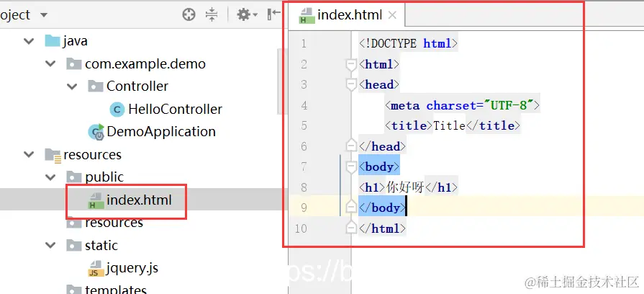The image size is (644, 294).
Task: Close the index.html editor tab
Action: tap(393, 16)
